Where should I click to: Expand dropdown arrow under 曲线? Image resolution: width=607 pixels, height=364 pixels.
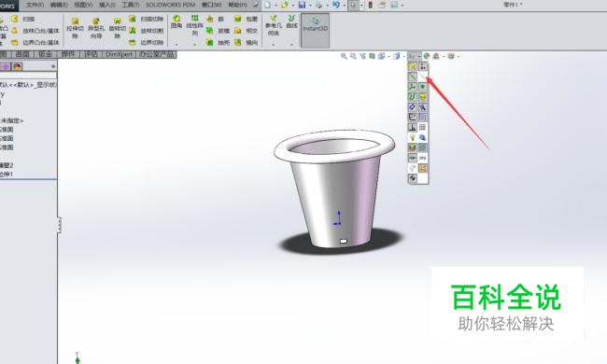(x=291, y=45)
